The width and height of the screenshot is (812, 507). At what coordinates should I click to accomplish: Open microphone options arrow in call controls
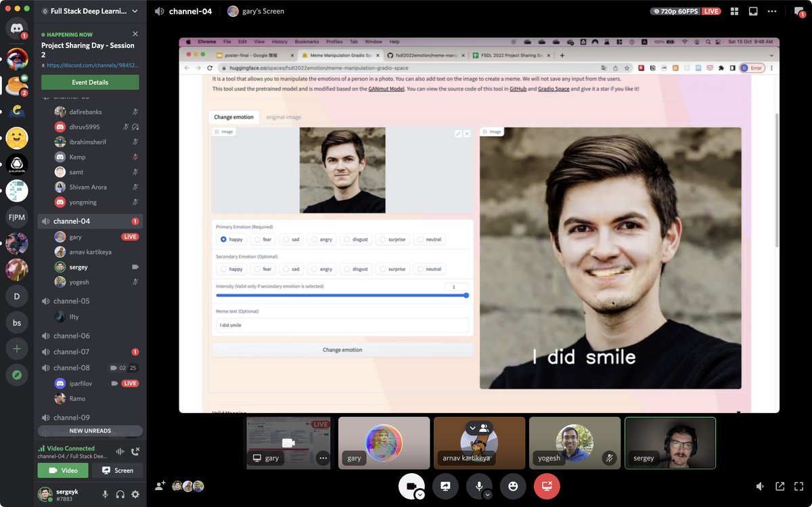[488, 495]
